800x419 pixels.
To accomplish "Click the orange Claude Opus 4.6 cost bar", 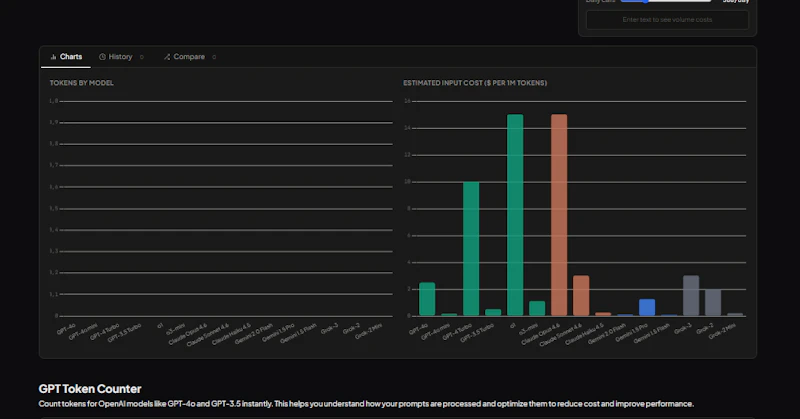I will 559,215.
